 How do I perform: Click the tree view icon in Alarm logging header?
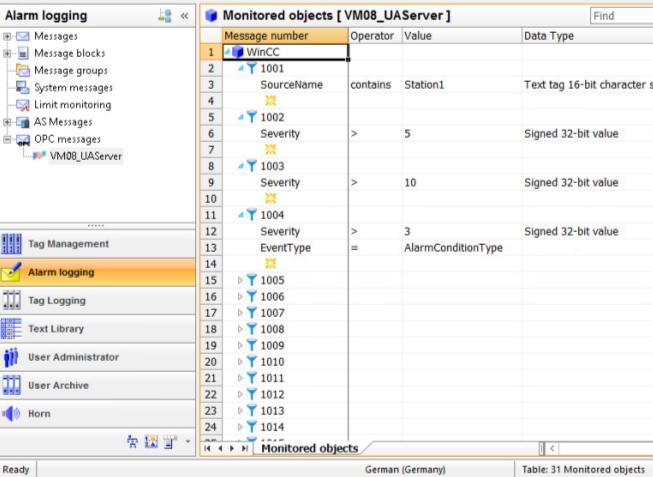[165, 16]
